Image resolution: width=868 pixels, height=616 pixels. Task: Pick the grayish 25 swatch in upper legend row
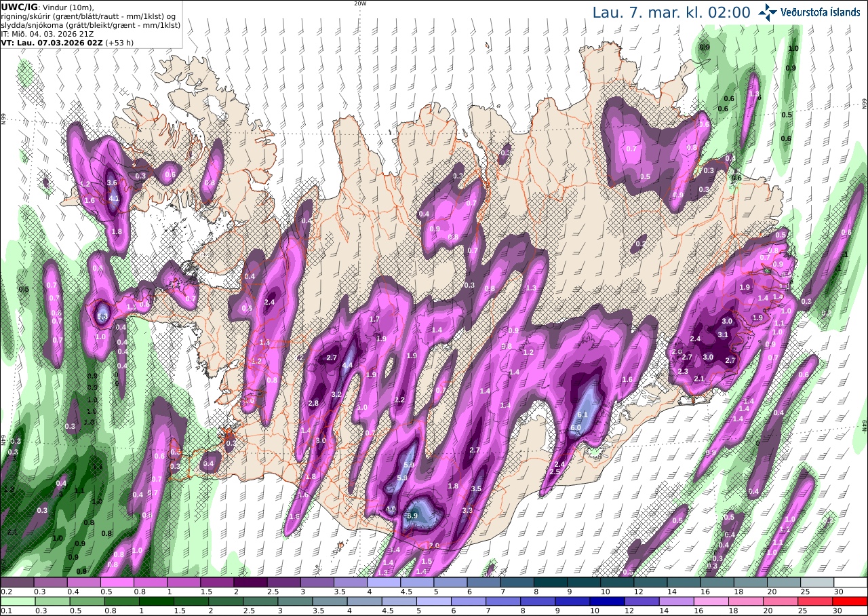(x=817, y=582)
